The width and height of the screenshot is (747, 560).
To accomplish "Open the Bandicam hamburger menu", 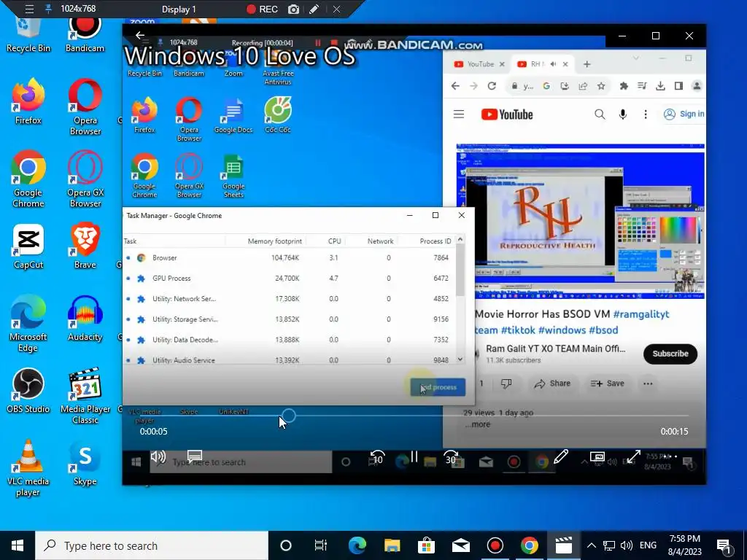I will click(x=29, y=9).
